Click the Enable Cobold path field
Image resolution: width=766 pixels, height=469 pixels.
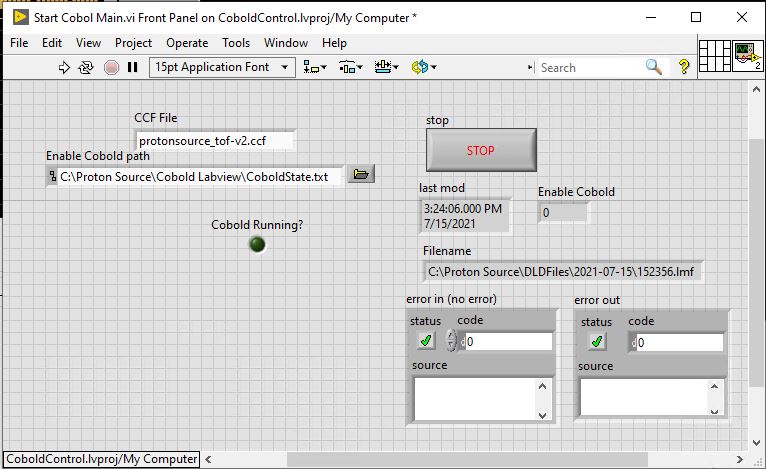click(200, 176)
